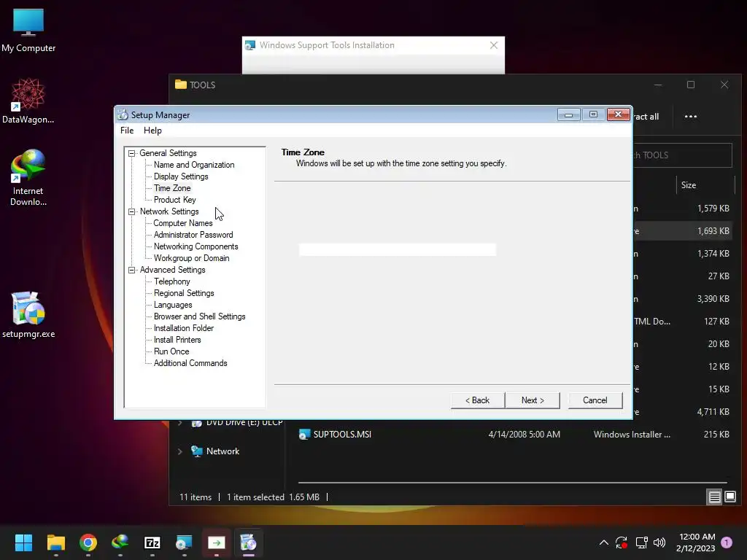Select Computer Names in the tree
This screenshot has height=560, width=747.
pyautogui.click(x=183, y=223)
